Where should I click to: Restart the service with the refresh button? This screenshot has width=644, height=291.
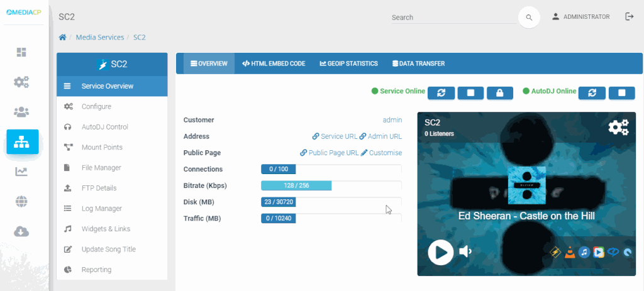tap(441, 93)
